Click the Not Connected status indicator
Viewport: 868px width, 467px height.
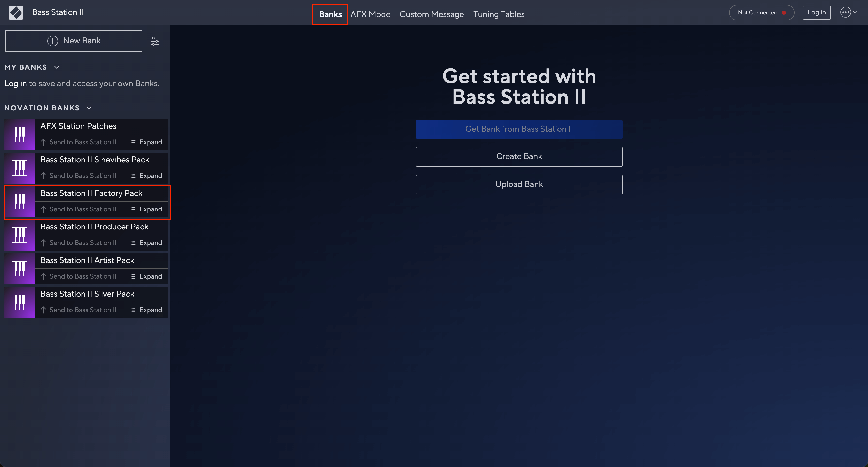point(762,12)
